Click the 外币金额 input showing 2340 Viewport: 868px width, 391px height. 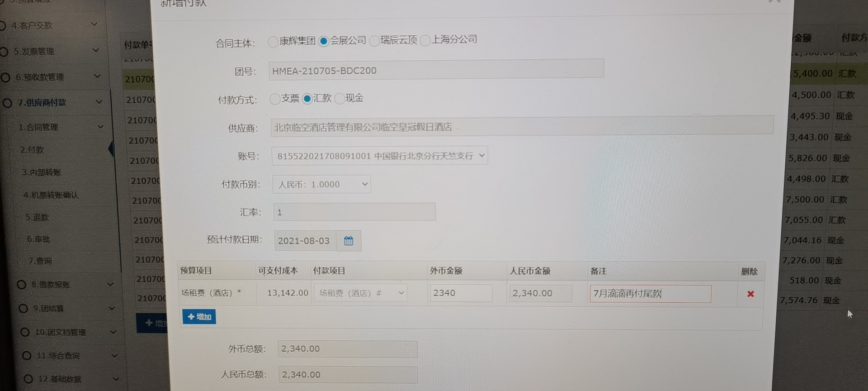(x=460, y=293)
